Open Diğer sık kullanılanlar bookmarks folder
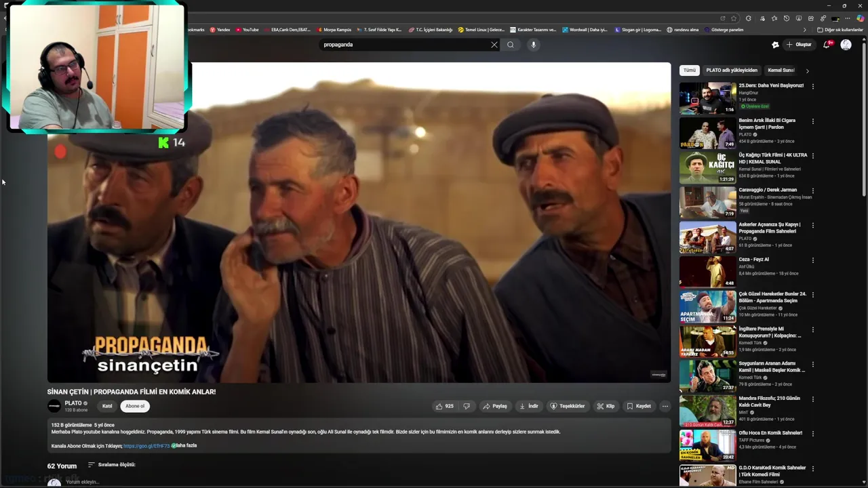 [840, 30]
